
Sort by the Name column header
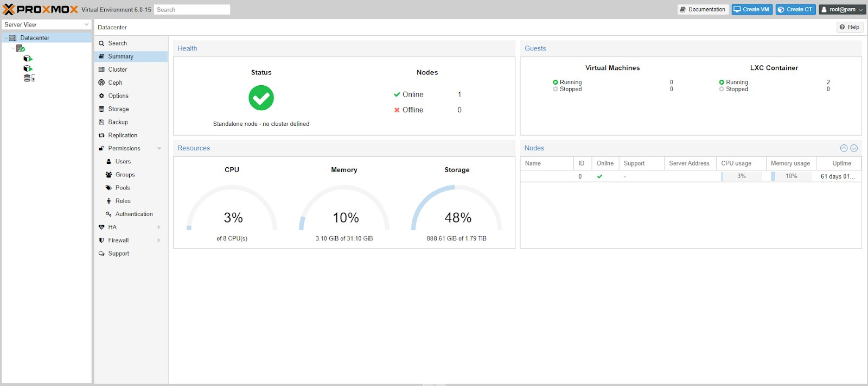coord(547,163)
